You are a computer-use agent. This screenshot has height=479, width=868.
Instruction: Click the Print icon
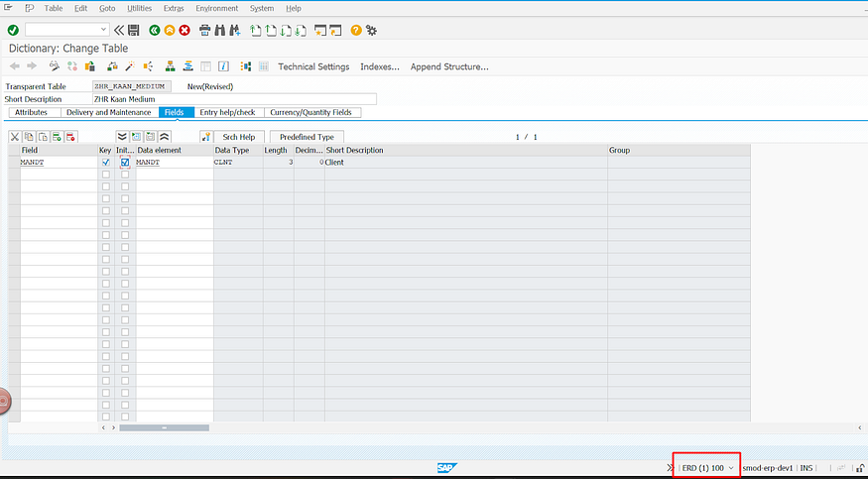click(x=204, y=30)
